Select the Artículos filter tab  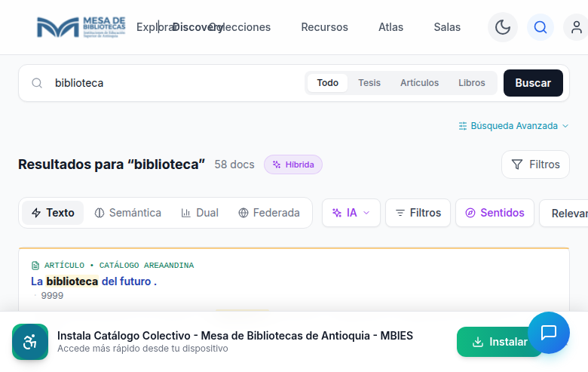pyautogui.click(x=419, y=83)
